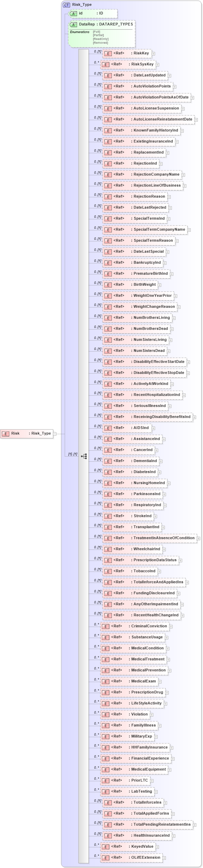
Task: Click the Risk_Type complex type title
Action: pos(82,5)
